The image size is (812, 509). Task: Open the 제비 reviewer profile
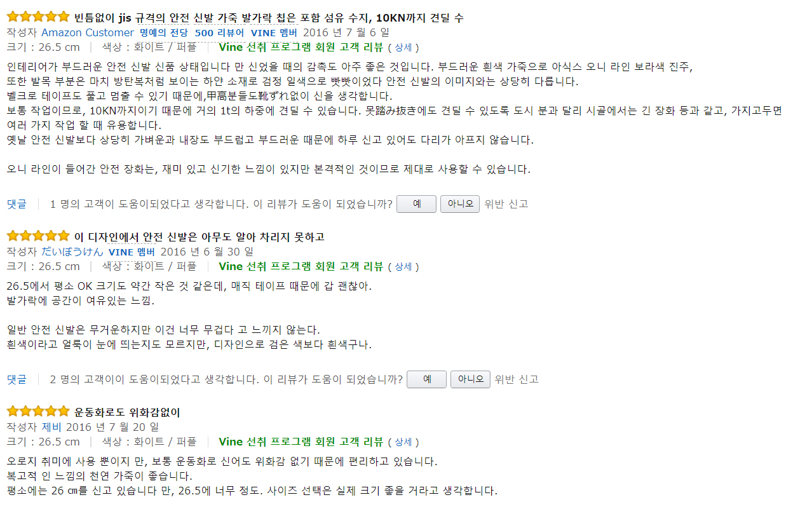[x=51, y=427]
